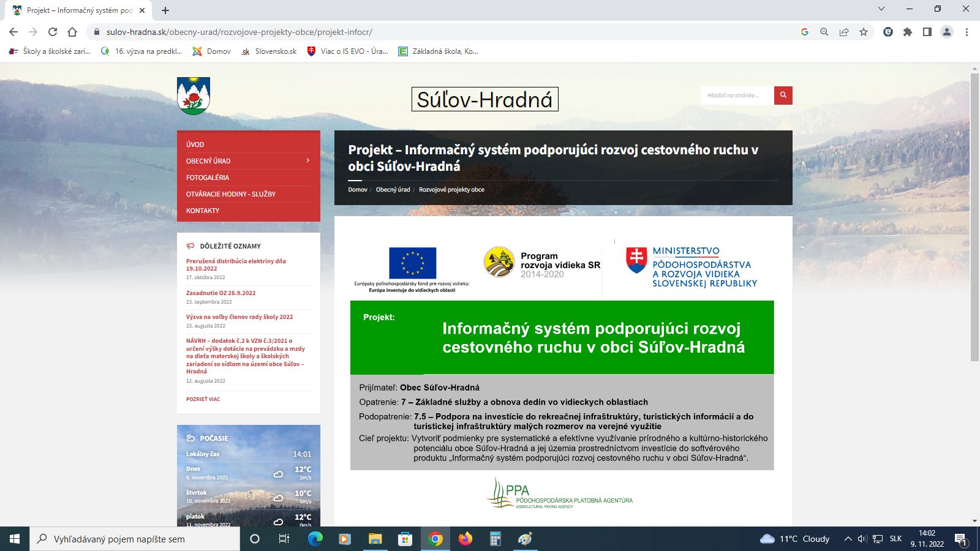Open Firefox from taskbar

(466, 539)
